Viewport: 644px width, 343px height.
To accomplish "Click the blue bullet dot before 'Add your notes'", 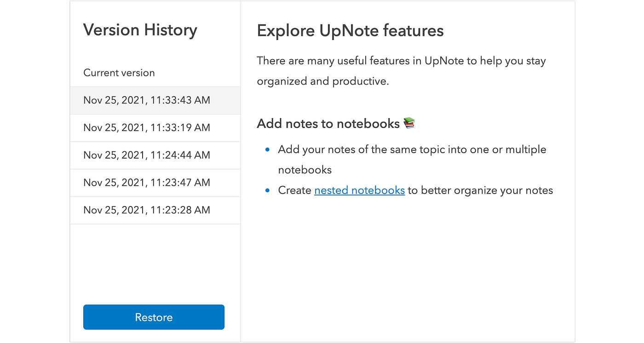I will tap(268, 150).
